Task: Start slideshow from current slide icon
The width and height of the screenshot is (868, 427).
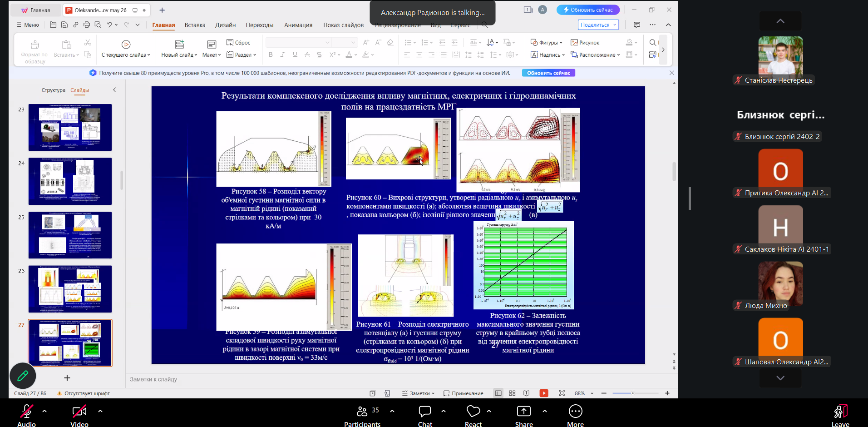Action: [126, 45]
